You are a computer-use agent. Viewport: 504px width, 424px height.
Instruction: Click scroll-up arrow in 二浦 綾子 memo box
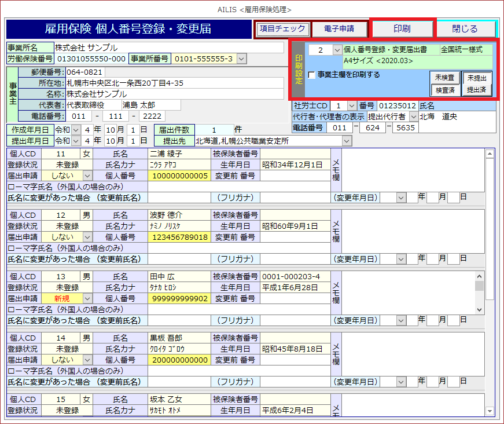click(489, 154)
